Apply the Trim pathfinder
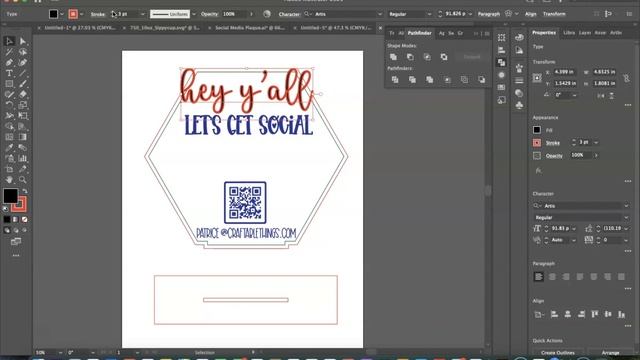This screenshot has width=640, height=360. (412, 80)
